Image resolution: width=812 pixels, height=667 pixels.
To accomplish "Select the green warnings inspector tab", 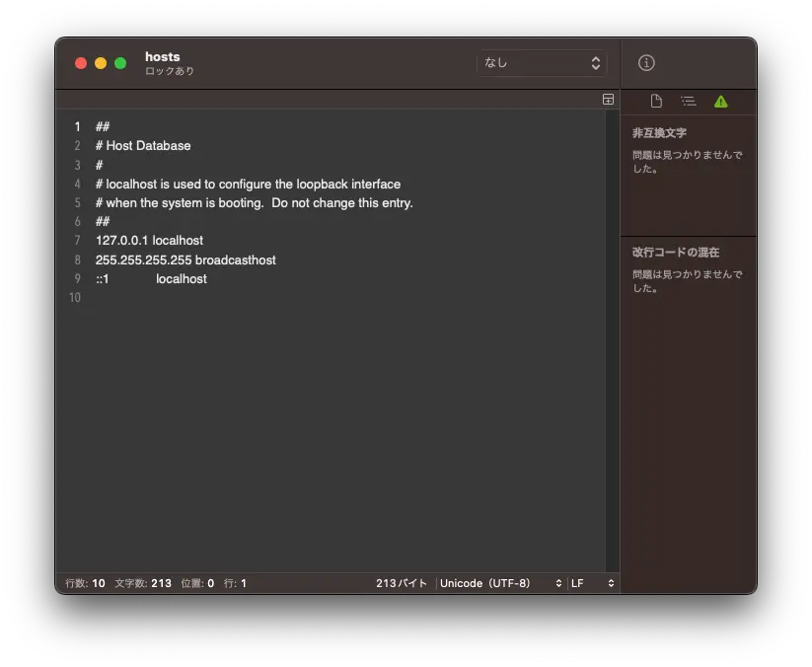I will click(x=720, y=102).
